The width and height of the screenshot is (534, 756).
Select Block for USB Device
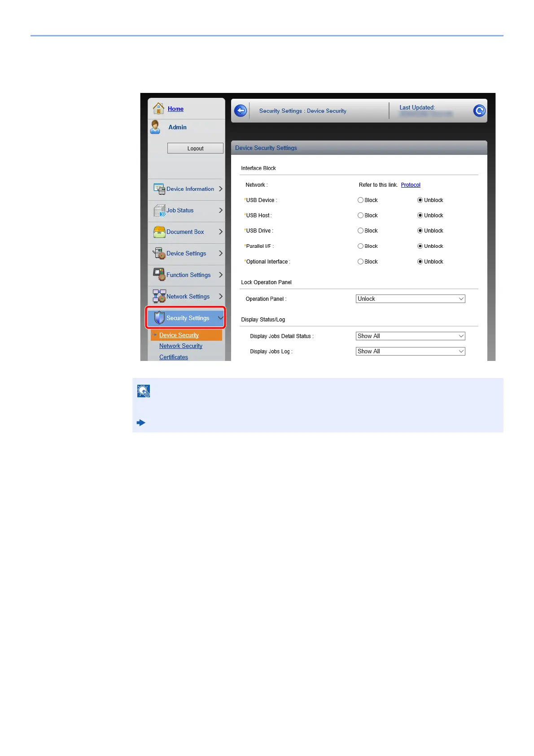click(360, 200)
